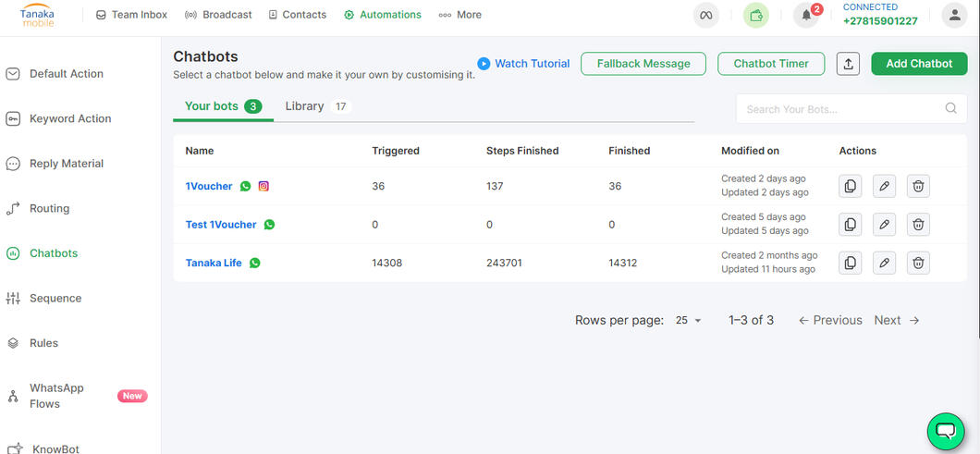Open the notifications bell
This screenshot has height=454, width=980.
point(806,16)
